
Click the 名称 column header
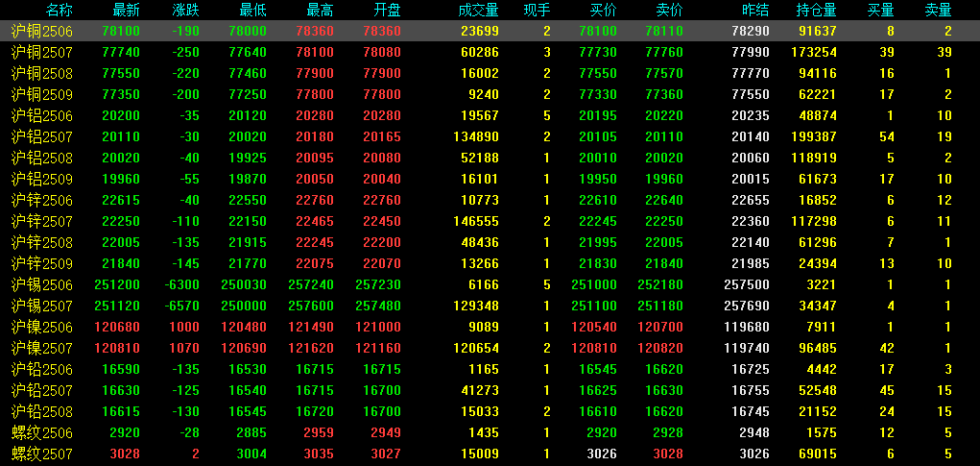tap(60, 10)
